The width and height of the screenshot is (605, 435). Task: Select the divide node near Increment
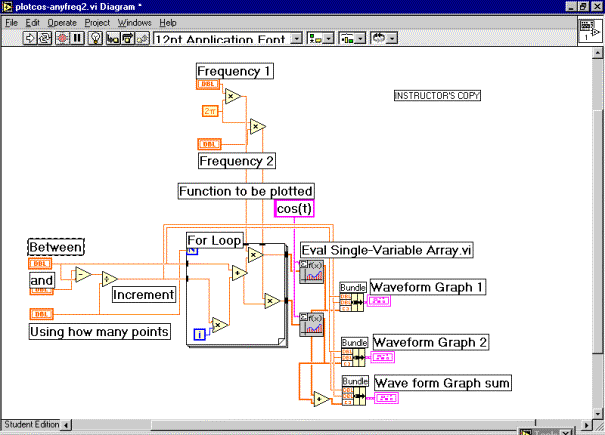point(109,279)
